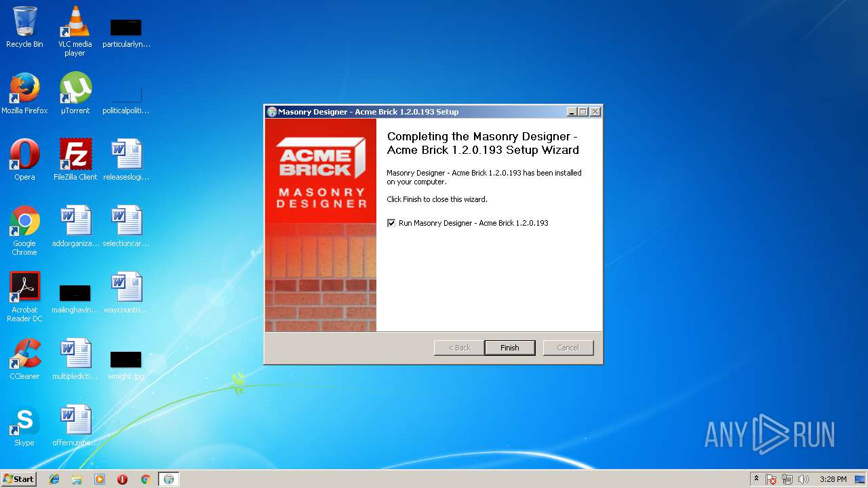Select the particularlyn desktop file
Image resolution: width=868 pixels, height=488 pixels.
(126, 32)
